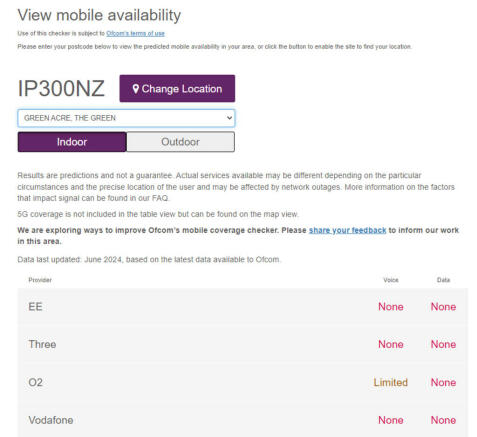Click EE's None data status

pos(443,307)
